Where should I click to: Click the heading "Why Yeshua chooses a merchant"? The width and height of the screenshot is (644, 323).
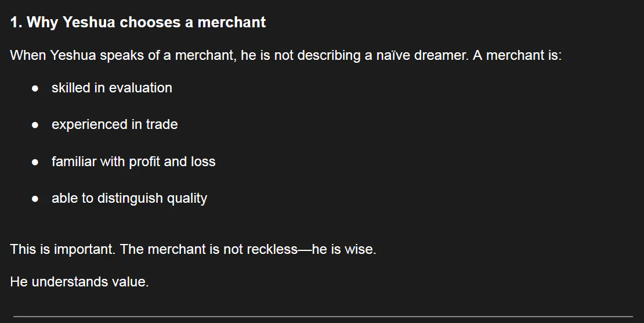[x=138, y=23]
